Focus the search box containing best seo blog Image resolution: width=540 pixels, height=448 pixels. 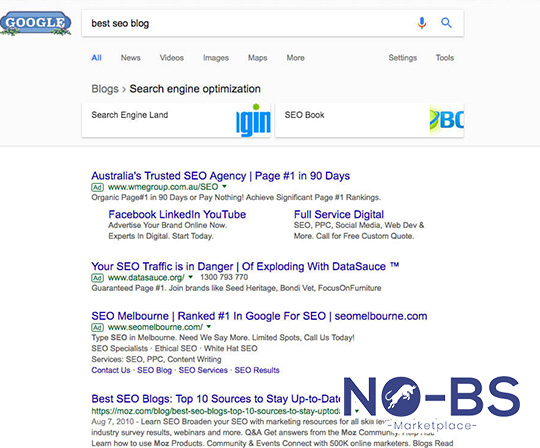248,23
